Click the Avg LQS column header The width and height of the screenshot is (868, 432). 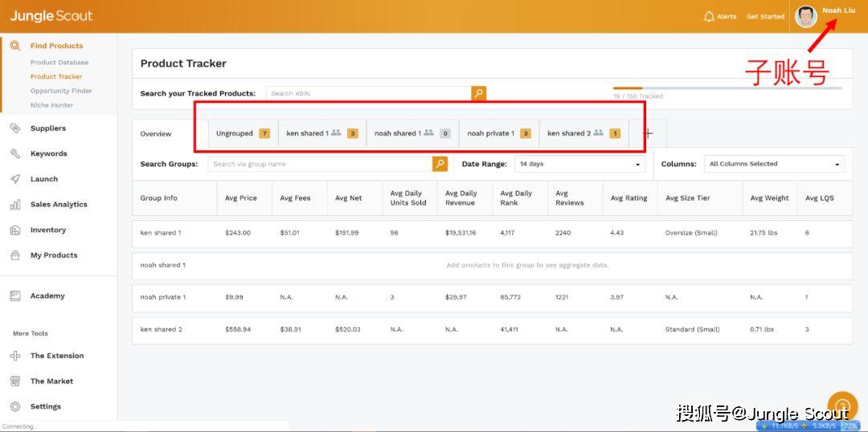click(819, 198)
